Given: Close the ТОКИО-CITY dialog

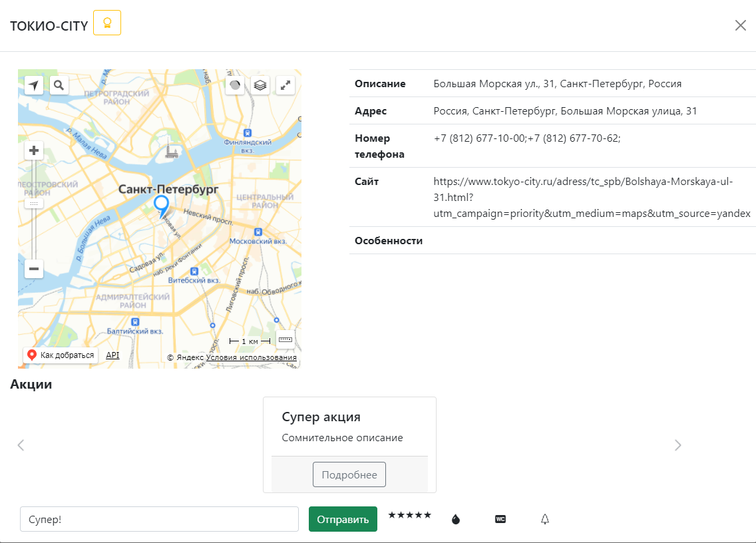Looking at the screenshot, I should pos(740,25).
